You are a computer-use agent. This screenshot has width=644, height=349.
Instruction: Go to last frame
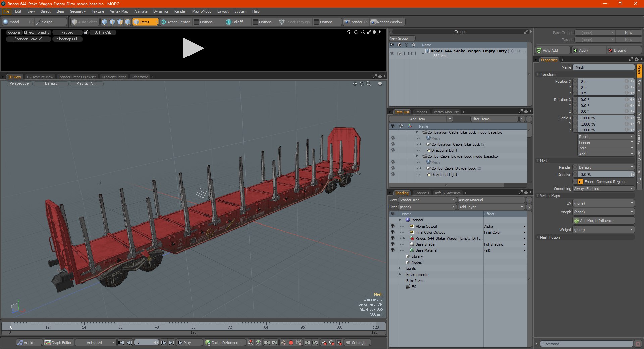coord(171,343)
